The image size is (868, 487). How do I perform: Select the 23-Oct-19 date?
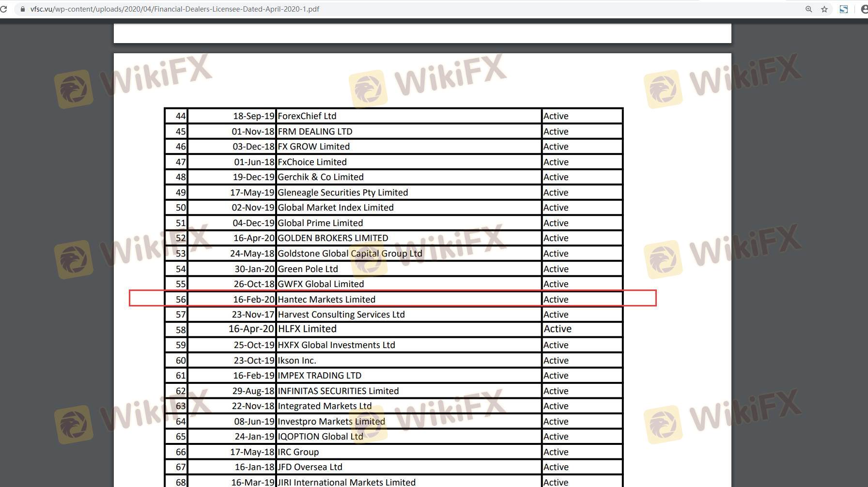coord(254,361)
